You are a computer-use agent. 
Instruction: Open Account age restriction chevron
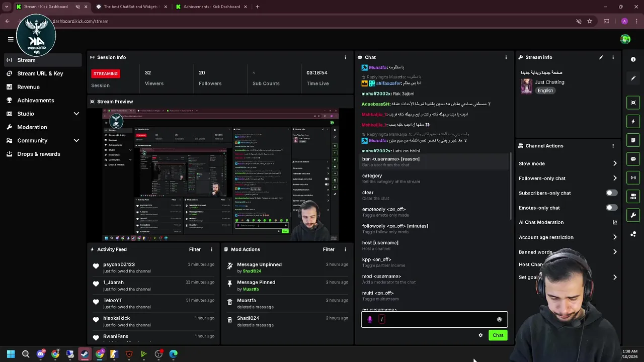(615, 237)
